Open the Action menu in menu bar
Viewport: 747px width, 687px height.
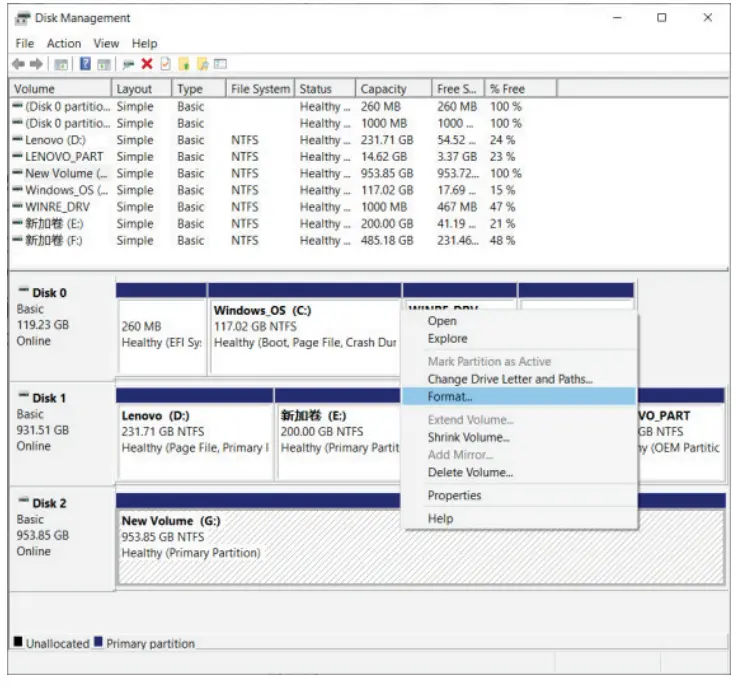pos(64,44)
